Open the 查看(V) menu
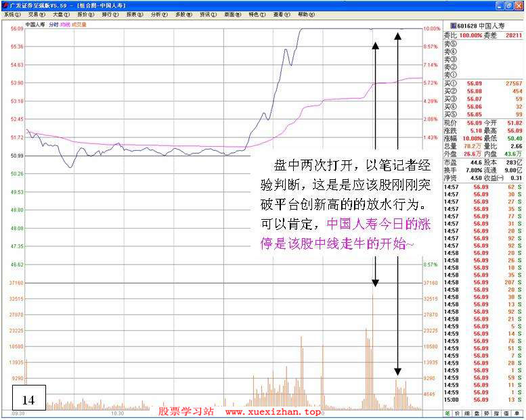The width and height of the screenshot is (526, 420). 282,14
